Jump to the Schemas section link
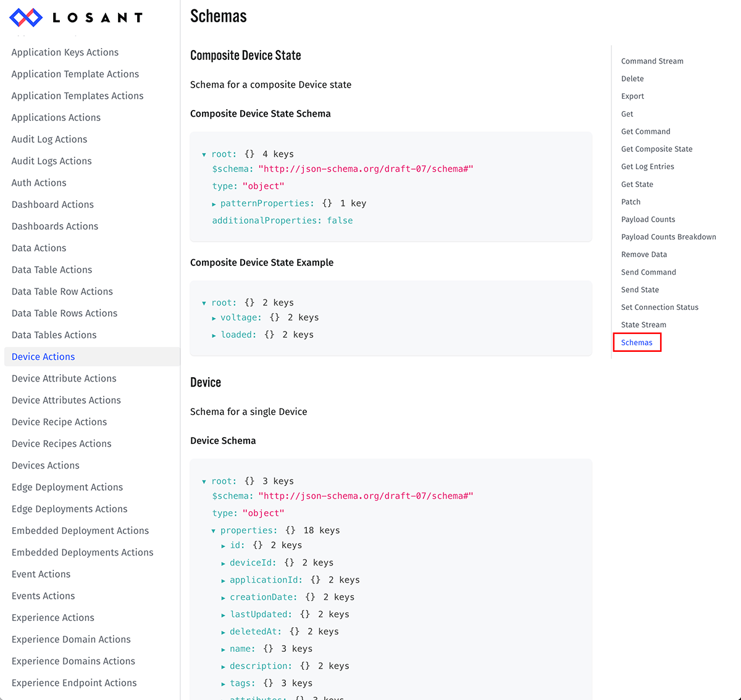 (637, 343)
